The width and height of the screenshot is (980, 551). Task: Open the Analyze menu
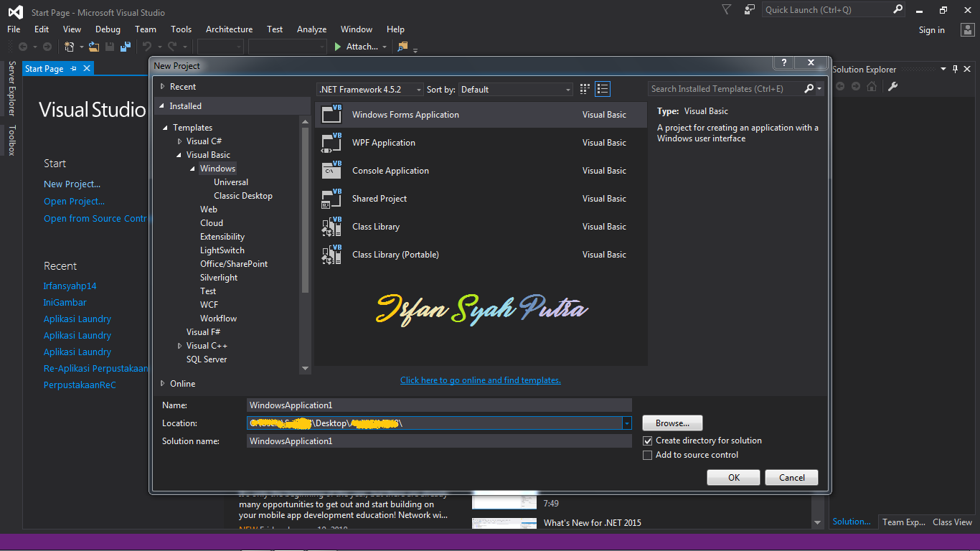point(312,29)
